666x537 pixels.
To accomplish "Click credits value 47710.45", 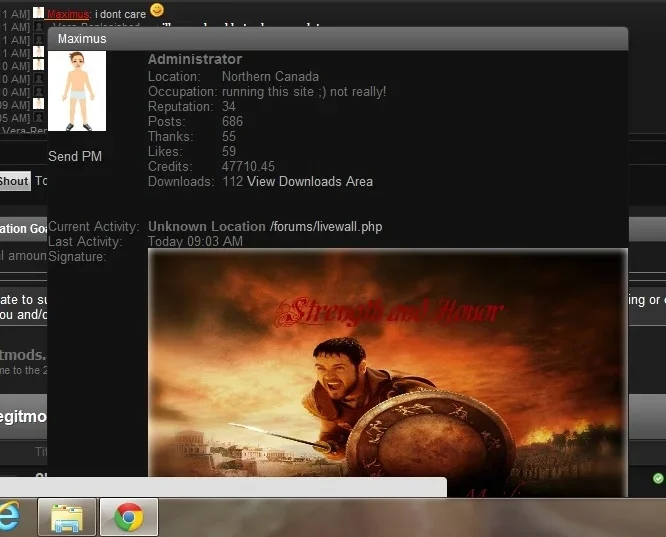I will click(x=248, y=166).
